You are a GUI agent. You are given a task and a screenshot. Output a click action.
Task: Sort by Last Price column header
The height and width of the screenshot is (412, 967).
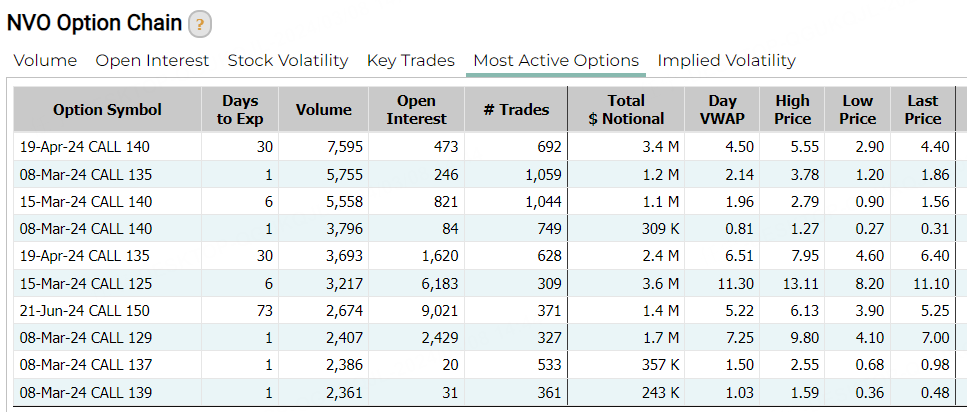(x=923, y=110)
